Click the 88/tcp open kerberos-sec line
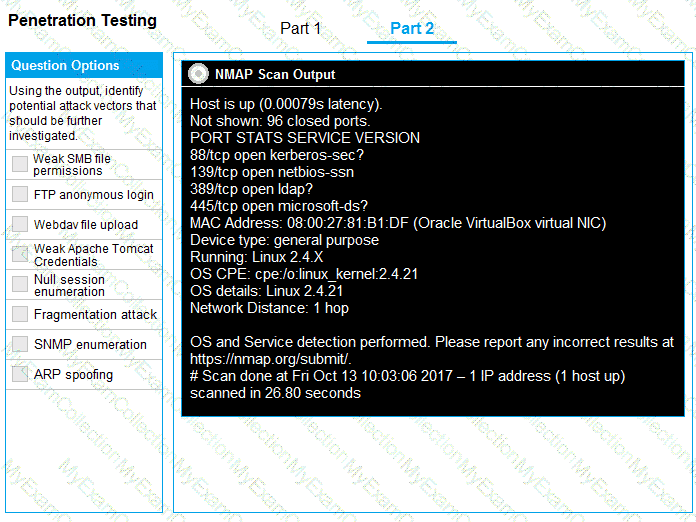The image size is (696, 522). tap(277, 155)
